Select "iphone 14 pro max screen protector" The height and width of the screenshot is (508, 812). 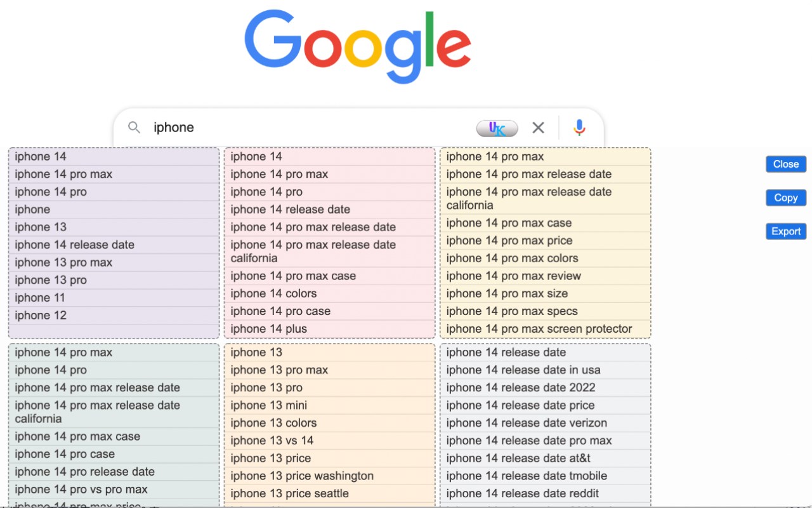coord(539,329)
